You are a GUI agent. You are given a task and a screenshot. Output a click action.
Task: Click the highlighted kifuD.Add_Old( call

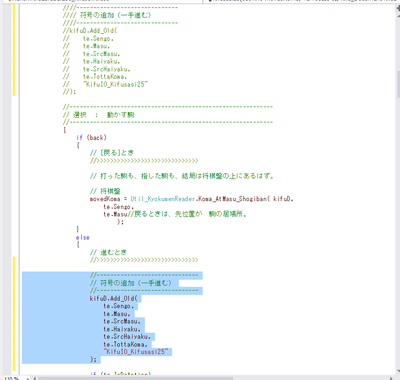coord(113,298)
